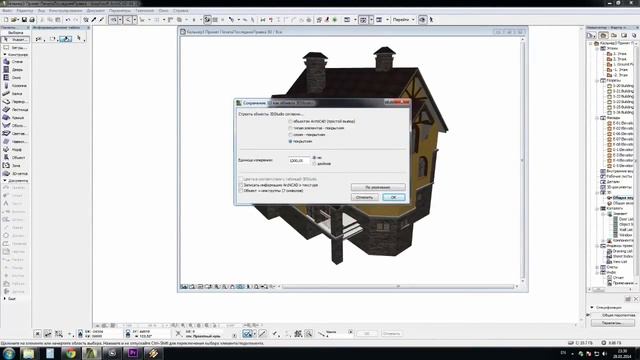Select the Shell (Оболочка) tool
This screenshot has height=360, width=640.
(x=15, y=126)
